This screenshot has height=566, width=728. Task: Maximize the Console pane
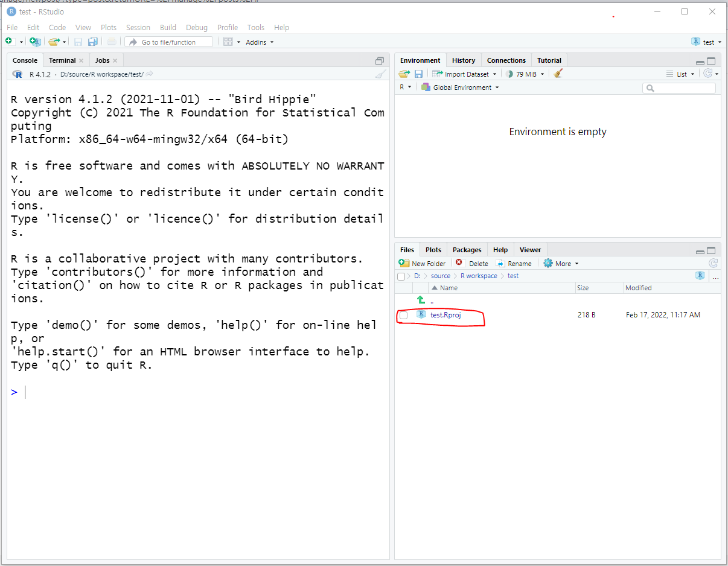380,60
